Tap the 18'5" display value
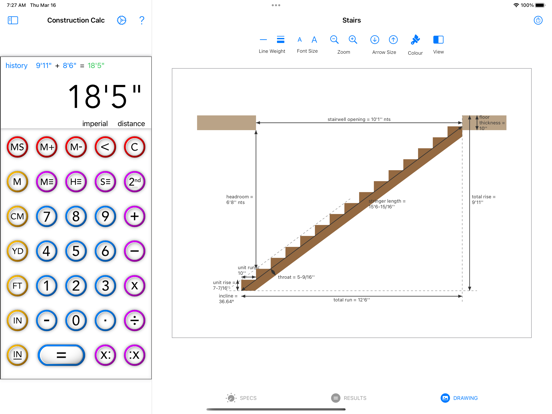The image size is (552, 414). (x=105, y=96)
